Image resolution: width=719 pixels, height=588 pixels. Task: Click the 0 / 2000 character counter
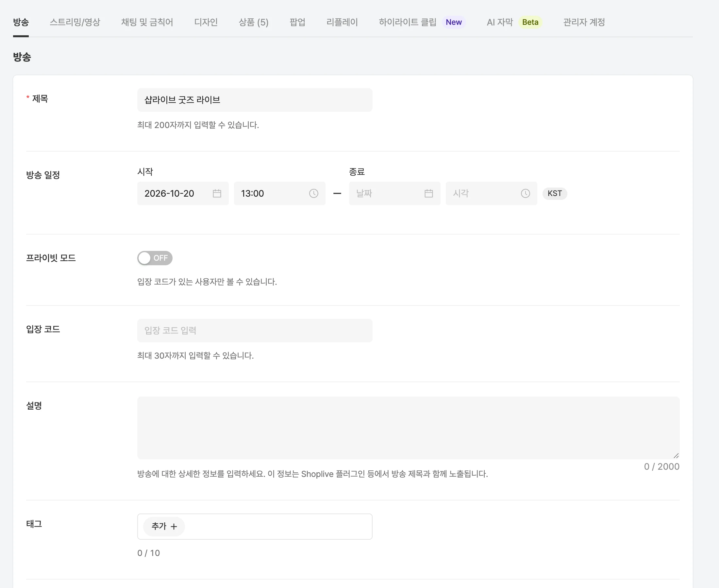pyautogui.click(x=661, y=467)
